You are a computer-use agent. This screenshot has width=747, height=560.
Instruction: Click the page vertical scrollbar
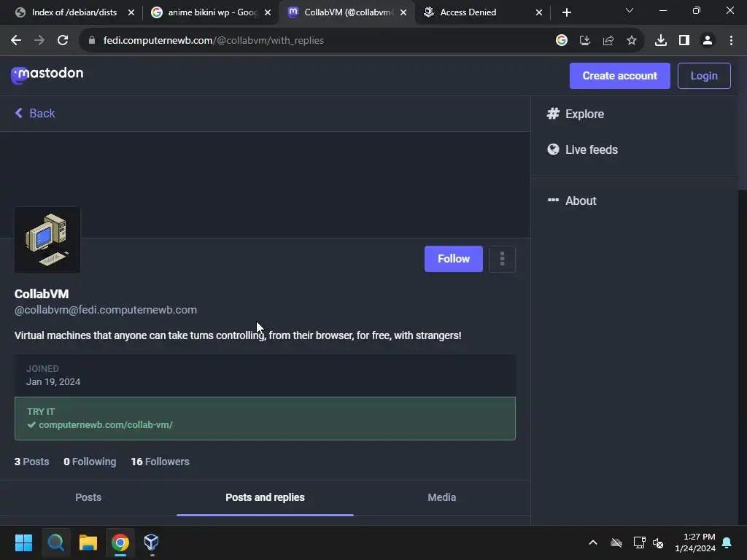742,124
